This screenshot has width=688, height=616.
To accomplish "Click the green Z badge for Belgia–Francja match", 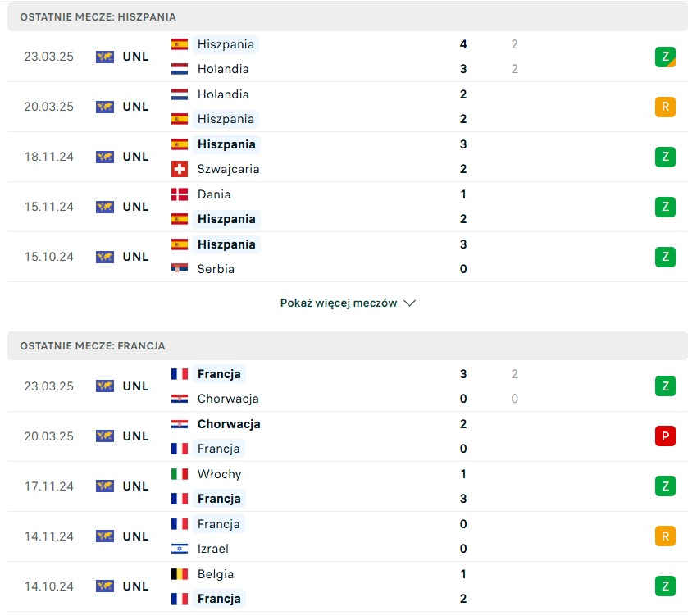I will 665,586.
